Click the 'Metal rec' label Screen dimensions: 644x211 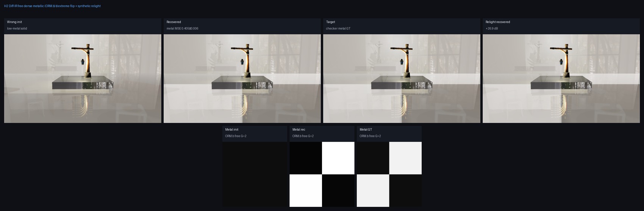tap(299, 129)
